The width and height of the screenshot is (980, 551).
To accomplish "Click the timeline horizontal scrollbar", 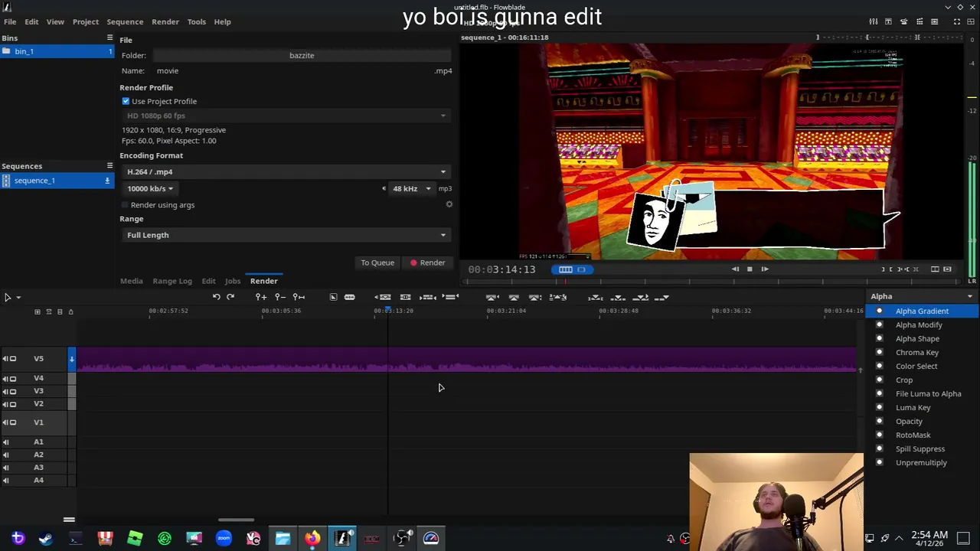I will click(236, 520).
